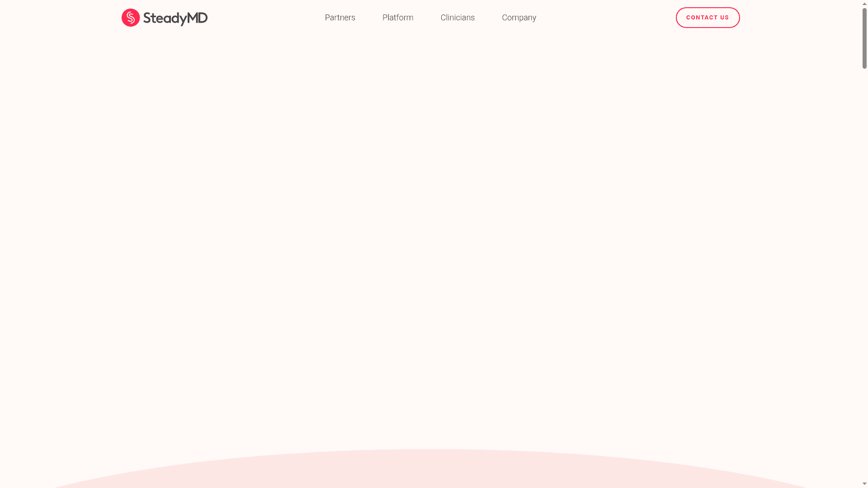Viewport: 868px width, 488px height.
Task: Open the Partners navigation menu
Action: (340, 17)
